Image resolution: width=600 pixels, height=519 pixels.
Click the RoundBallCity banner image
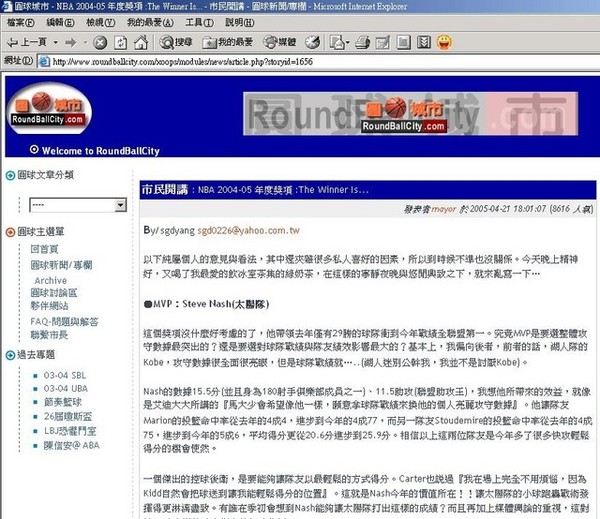pyautogui.click(x=410, y=113)
